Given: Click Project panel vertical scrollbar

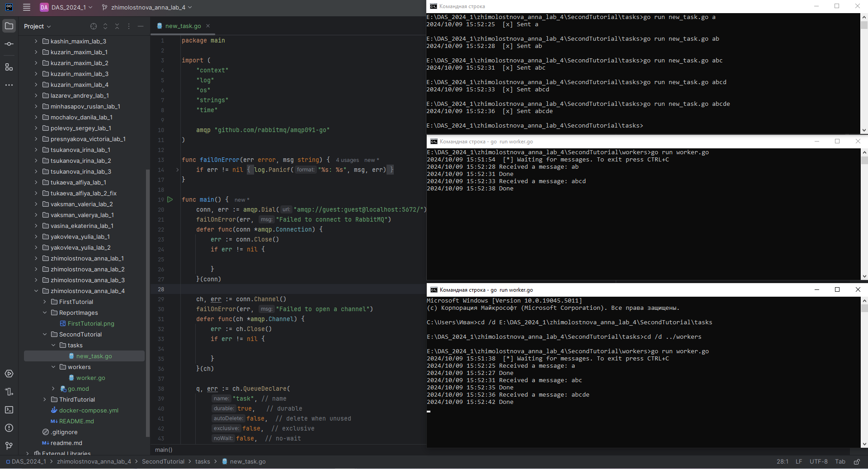Looking at the screenshot, I should (x=147, y=303).
